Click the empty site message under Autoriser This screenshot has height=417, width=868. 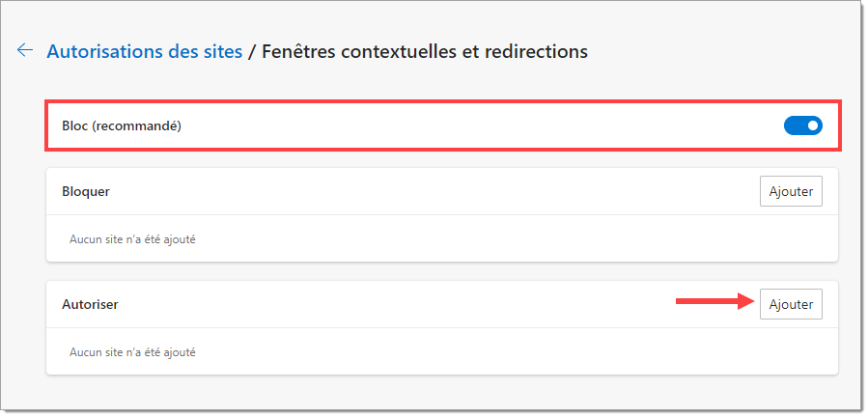click(x=132, y=352)
